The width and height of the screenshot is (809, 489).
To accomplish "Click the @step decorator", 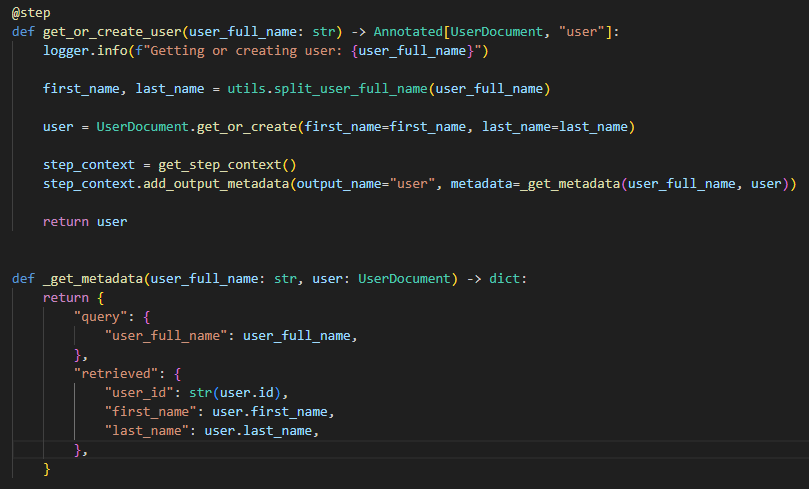I will 31,13.
